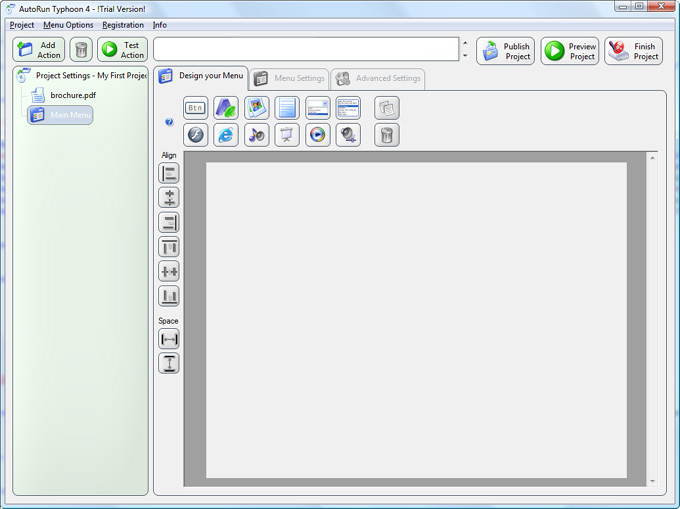The width and height of the screenshot is (680, 509).
Task: Click the Preview Project button
Action: (x=570, y=51)
